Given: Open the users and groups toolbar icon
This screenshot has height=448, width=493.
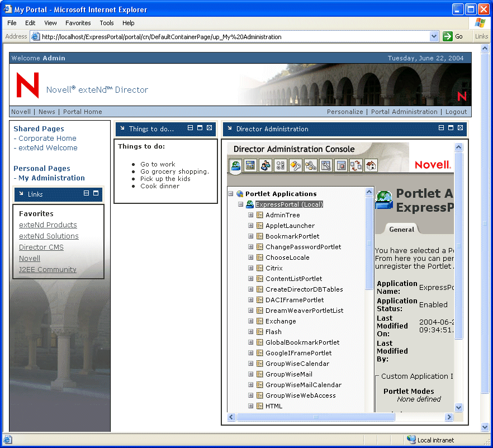Looking at the screenshot, I should [x=266, y=165].
